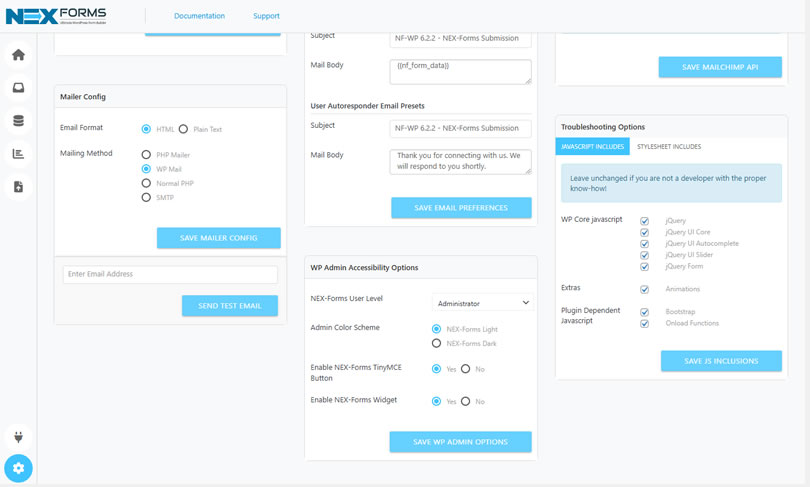The height and width of the screenshot is (487, 810).
Task: Open the reporting chart sidebar icon
Action: [x=19, y=154]
